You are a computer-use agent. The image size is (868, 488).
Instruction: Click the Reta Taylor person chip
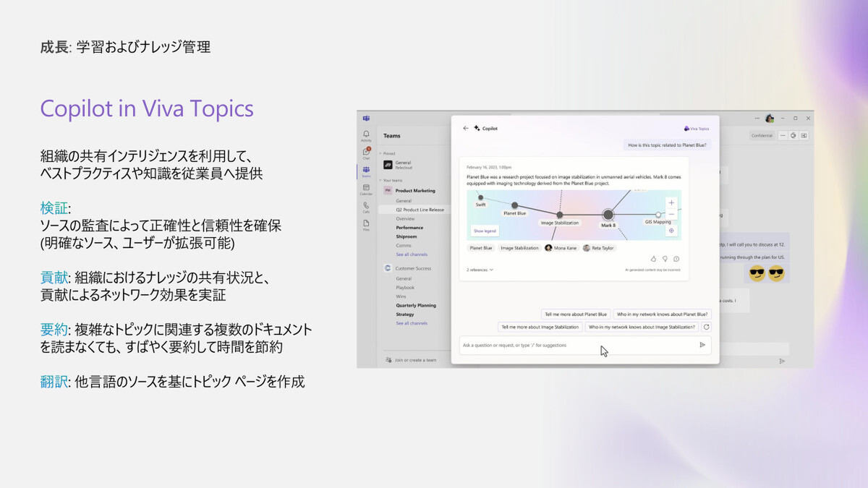click(599, 248)
